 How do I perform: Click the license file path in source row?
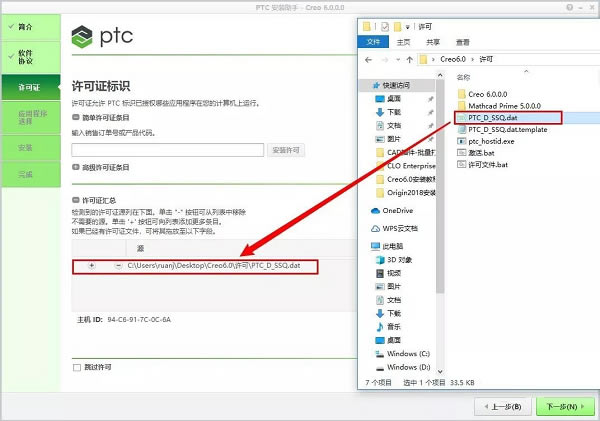click(x=214, y=266)
